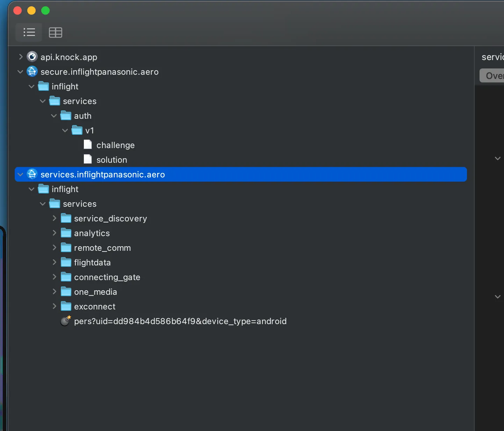This screenshot has height=431, width=504.
Task: Collapse the secure.inflightpanasonic.aero host
Action: point(20,72)
